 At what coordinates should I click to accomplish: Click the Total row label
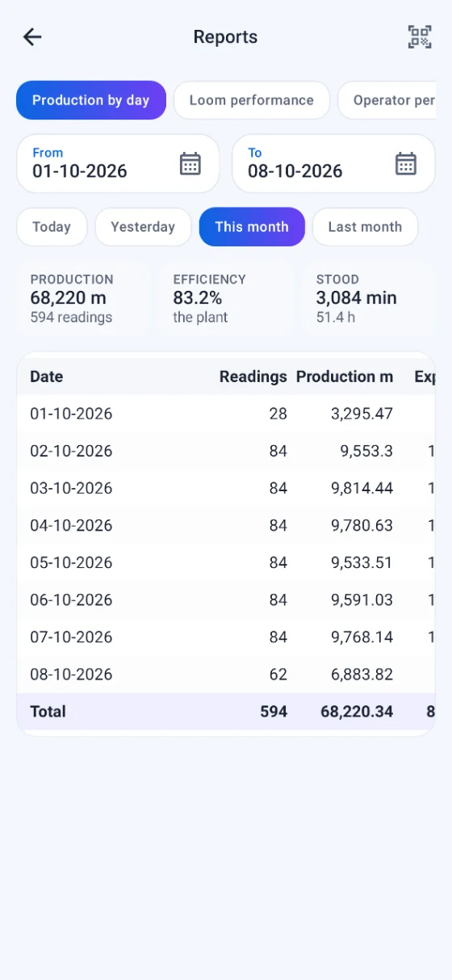tap(48, 712)
